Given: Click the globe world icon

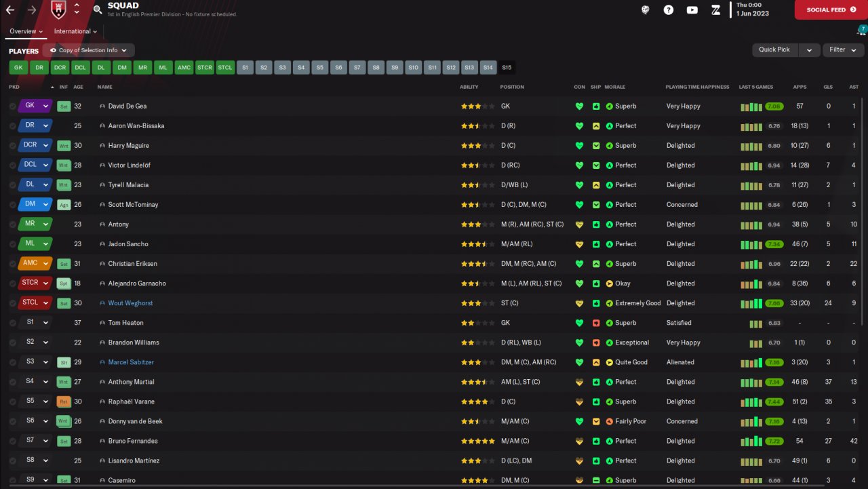Looking at the screenshot, I should pos(646,10).
